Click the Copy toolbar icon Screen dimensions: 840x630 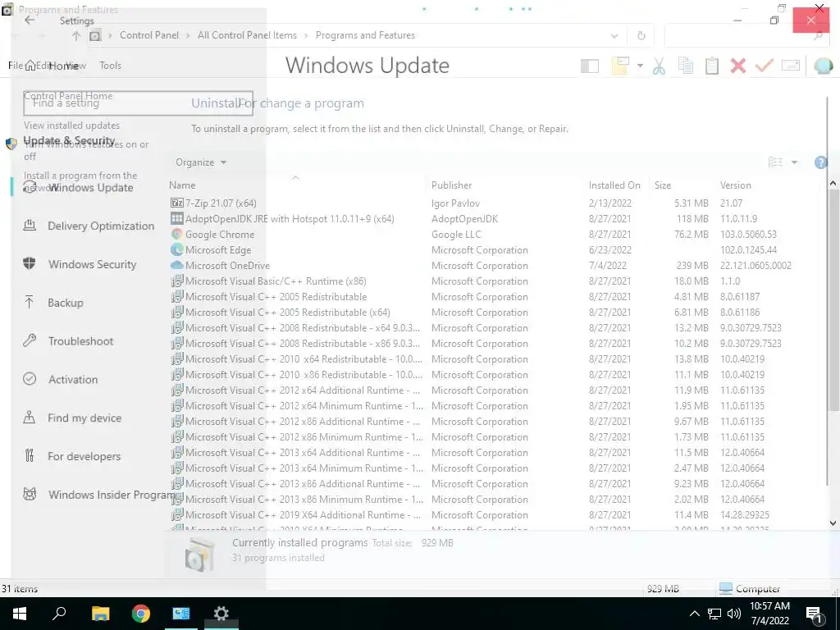tap(685, 66)
